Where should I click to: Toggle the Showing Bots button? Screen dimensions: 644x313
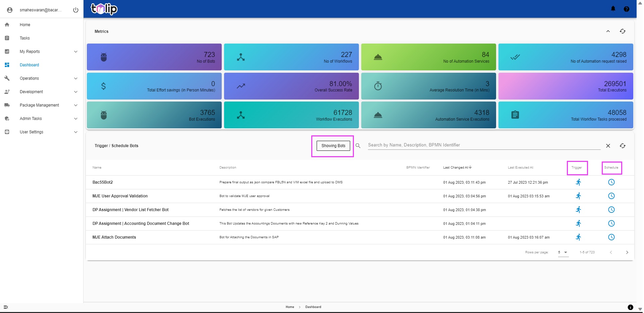pos(333,146)
